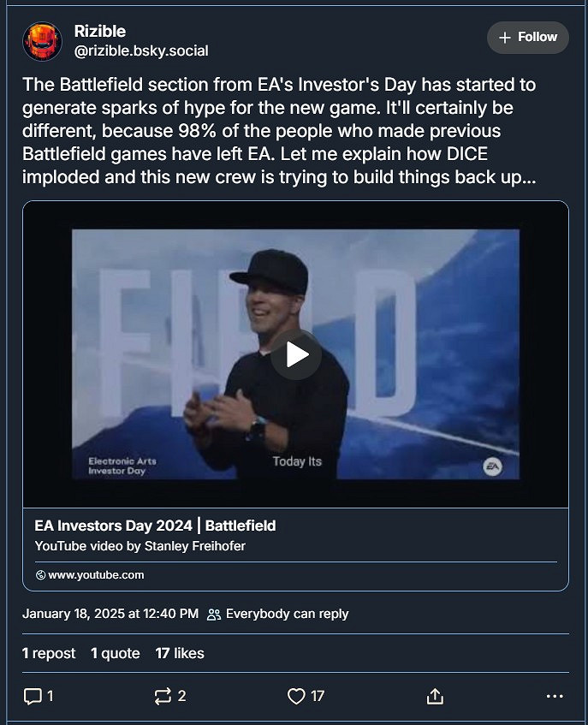Click the www.youtube.com domain link
The height and width of the screenshot is (725, 588).
(96, 575)
